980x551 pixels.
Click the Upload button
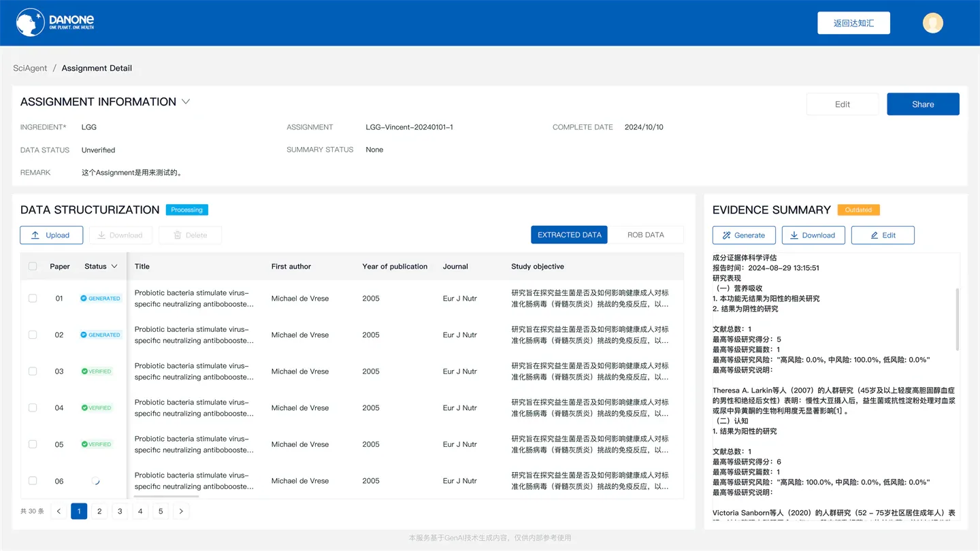click(x=52, y=235)
